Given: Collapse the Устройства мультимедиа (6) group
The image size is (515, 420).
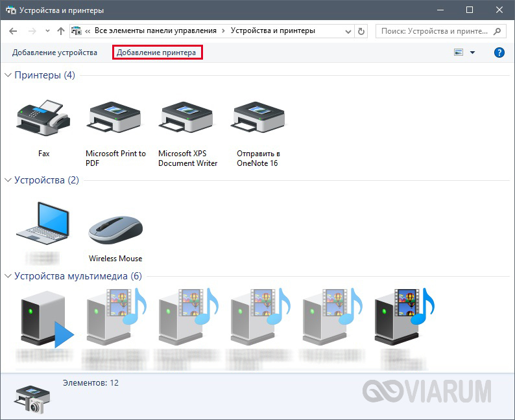Looking at the screenshot, I should 8,276.
